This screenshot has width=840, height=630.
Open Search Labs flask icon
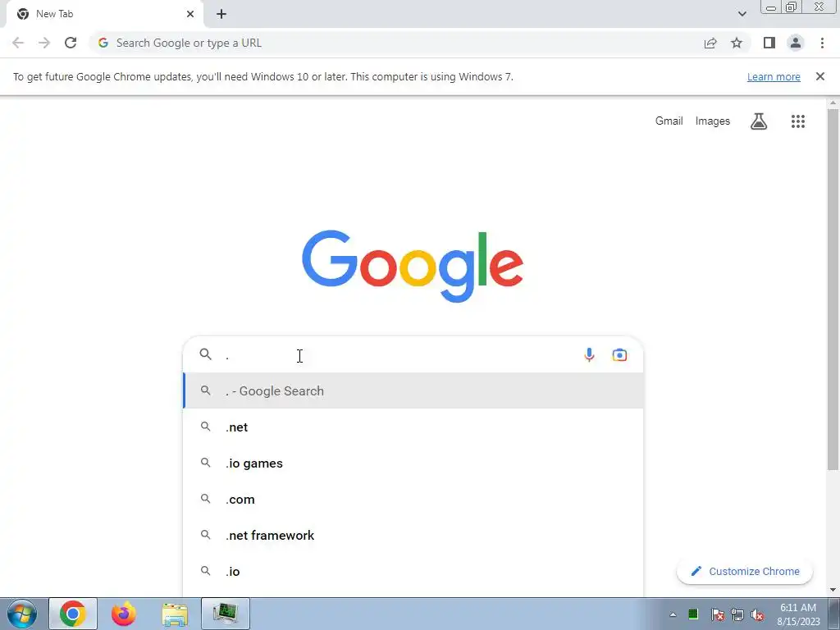point(759,121)
